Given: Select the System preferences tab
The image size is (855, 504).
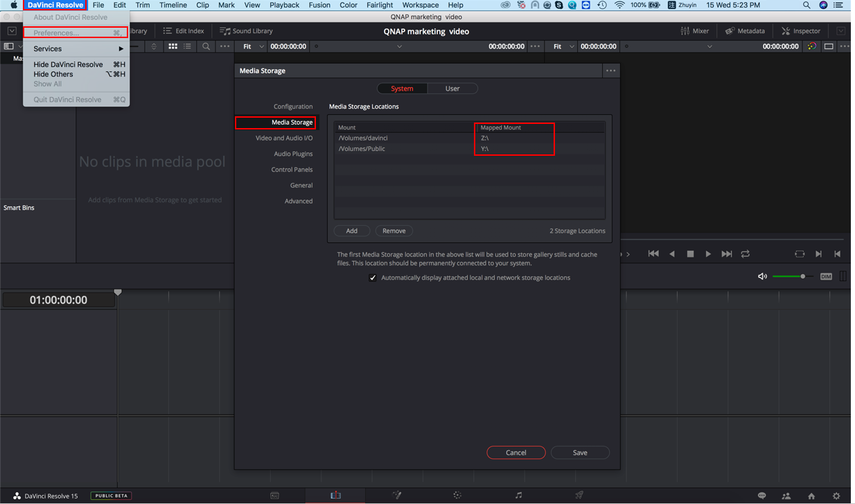Looking at the screenshot, I should (402, 89).
